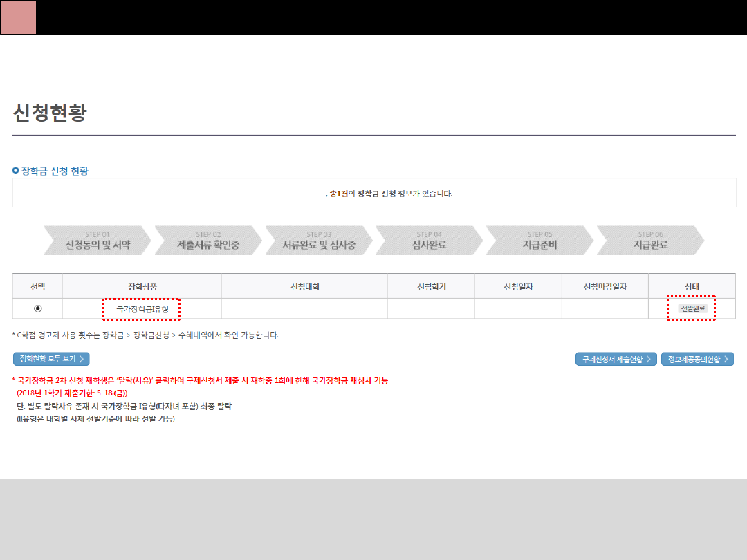Open 구제신청서 제출현황
747x560 pixels.
click(x=616, y=359)
